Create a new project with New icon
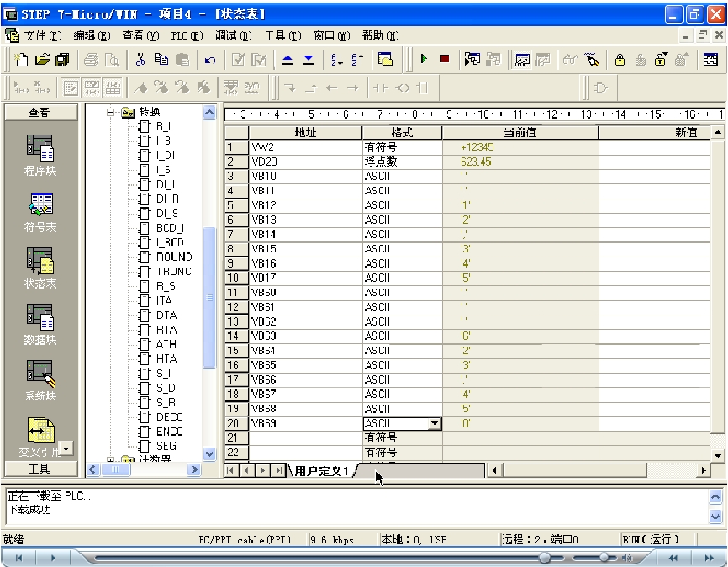728x567 pixels. (x=21, y=60)
